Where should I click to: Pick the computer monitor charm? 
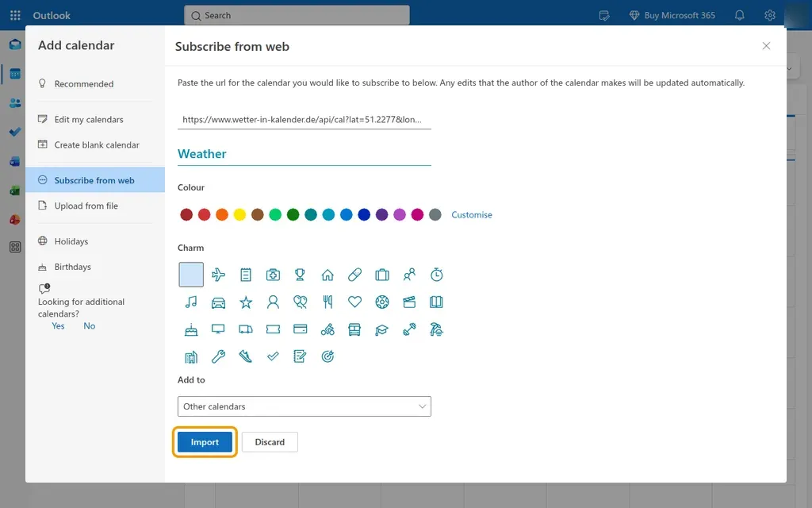click(219, 329)
